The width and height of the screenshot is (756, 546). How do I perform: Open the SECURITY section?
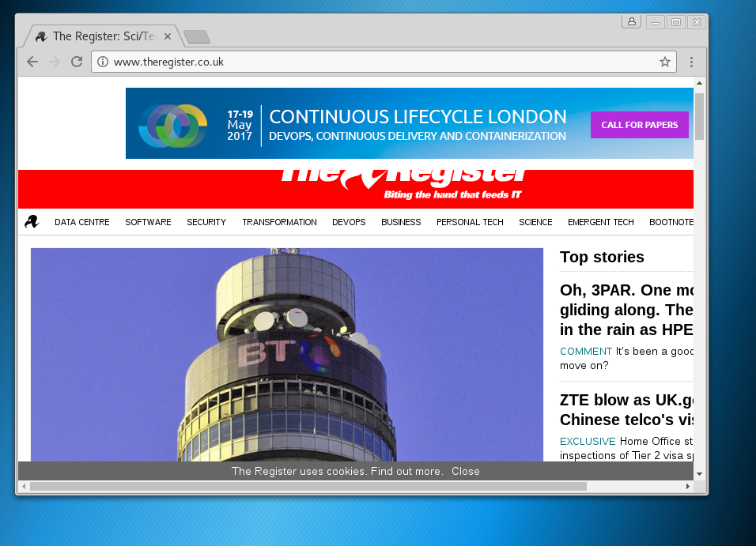pyautogui.click(x=206, y=222)
